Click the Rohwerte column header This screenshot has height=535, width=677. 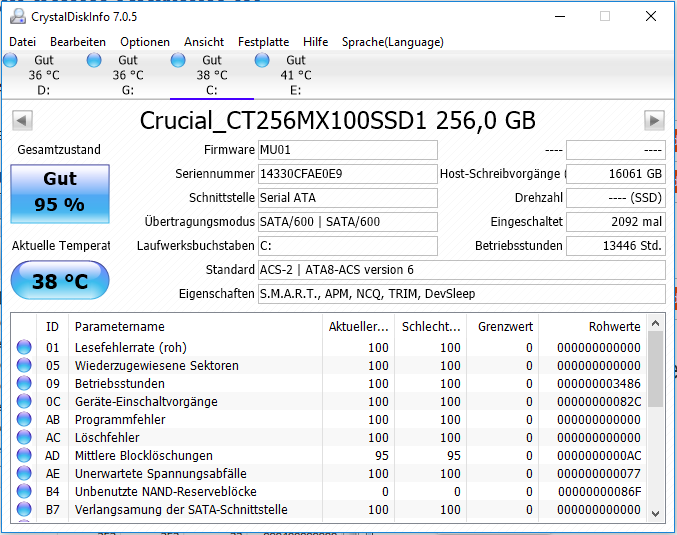(592, 326)
